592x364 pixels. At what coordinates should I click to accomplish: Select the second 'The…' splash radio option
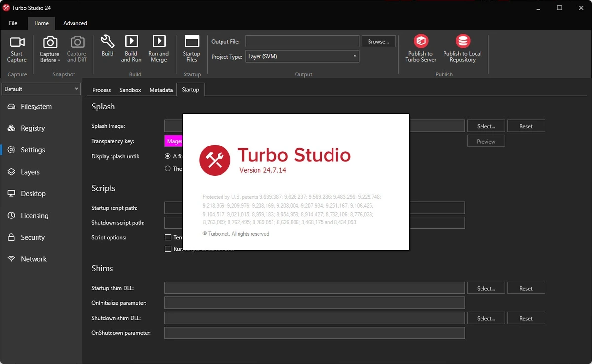tap(168, 169)
